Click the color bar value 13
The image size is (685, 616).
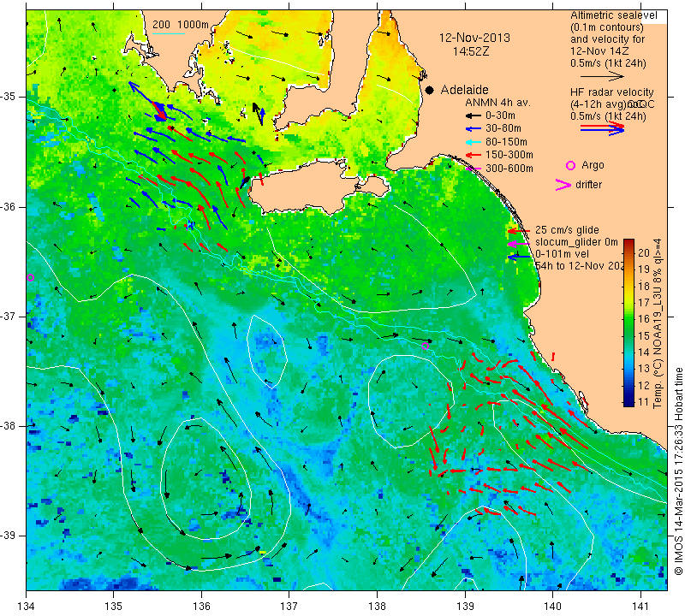(x=644, y=369)
